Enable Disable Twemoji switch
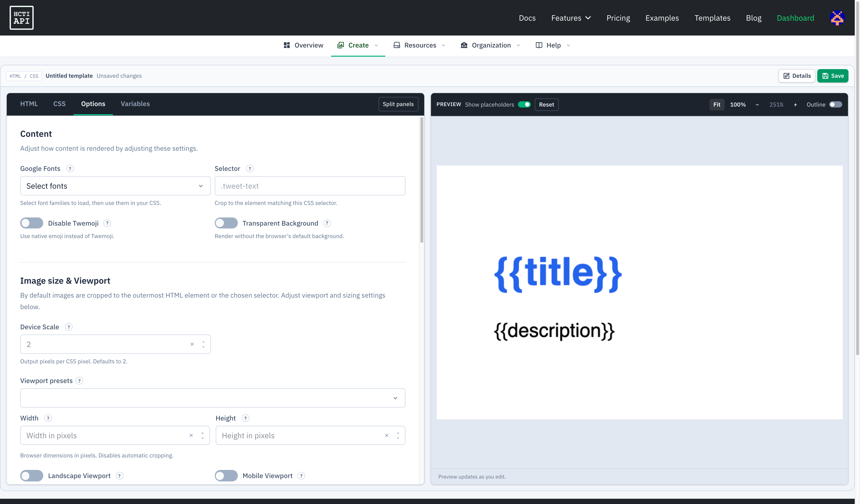The width and height of the screenshot is (860, 504). (32, 223)
